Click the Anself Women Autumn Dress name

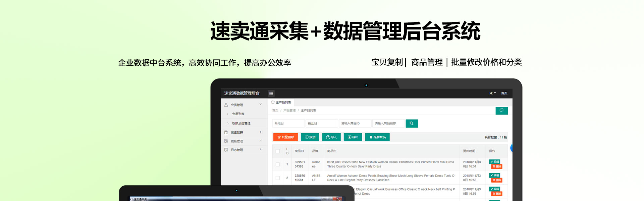pyautogui.click(x=391, y=178)
